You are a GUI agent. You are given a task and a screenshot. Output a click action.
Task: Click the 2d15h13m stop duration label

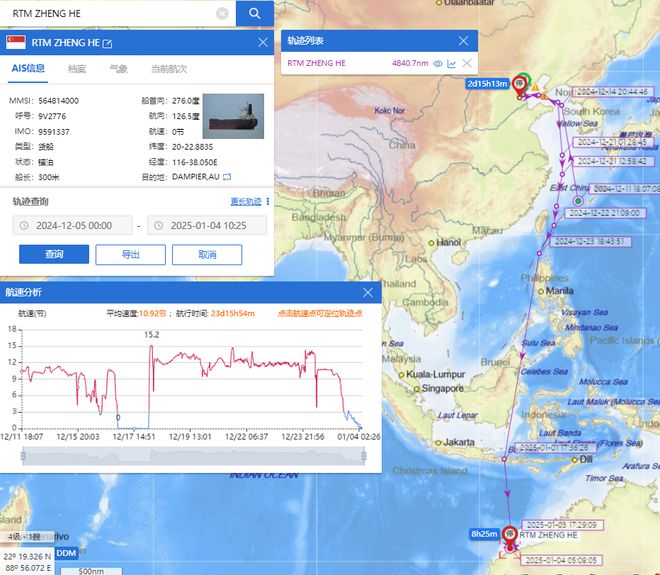487,84
